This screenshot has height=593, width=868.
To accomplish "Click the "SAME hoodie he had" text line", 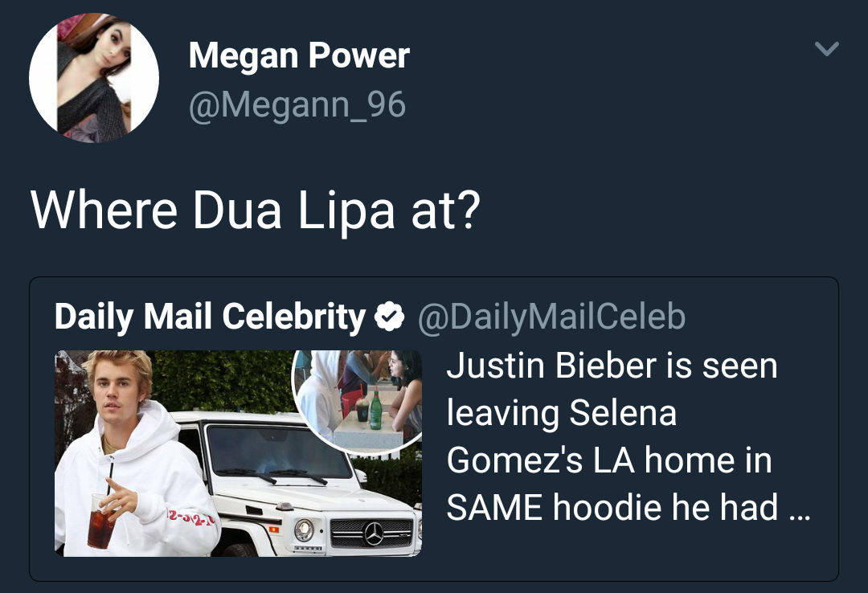I will click(x=612, y=508).
